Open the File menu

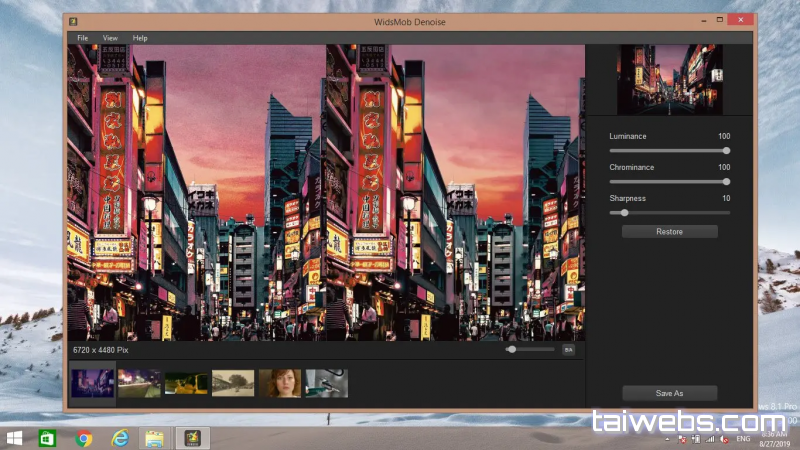click(82, 38)
